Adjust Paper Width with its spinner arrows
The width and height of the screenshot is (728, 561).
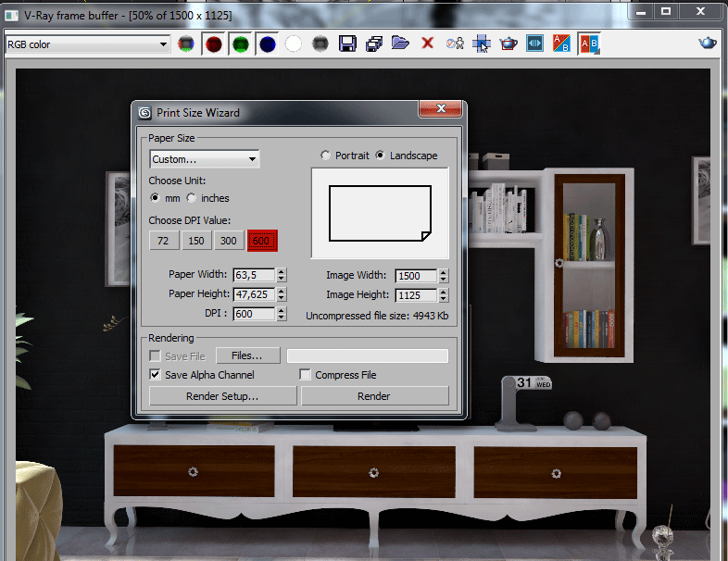pyautogui.click(x=282, y=275)
